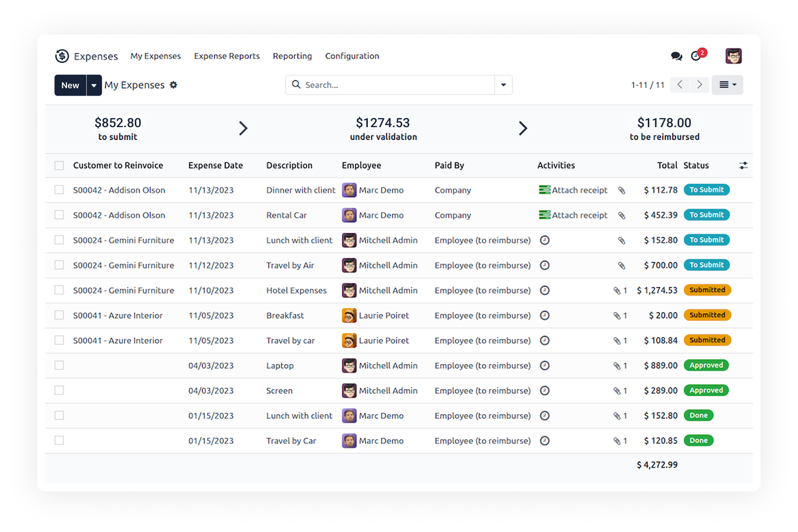Click Attach receipt text in Rental Car row
Viewport: 798px width, 532px height.
(x=579, y=215)
